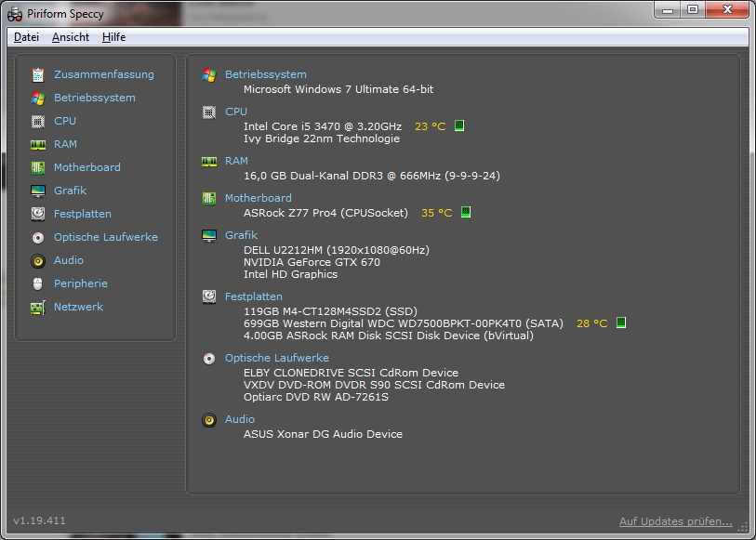Select Festplatten label in the sidebar
The image size is (756, 540).
(83, 214)
